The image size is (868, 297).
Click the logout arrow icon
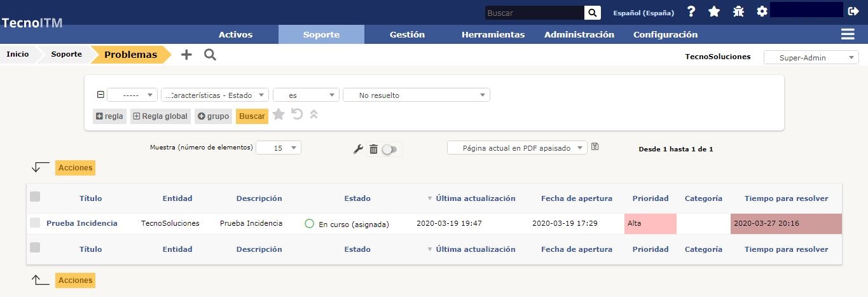pyautogui.click(x=853, y=11)
